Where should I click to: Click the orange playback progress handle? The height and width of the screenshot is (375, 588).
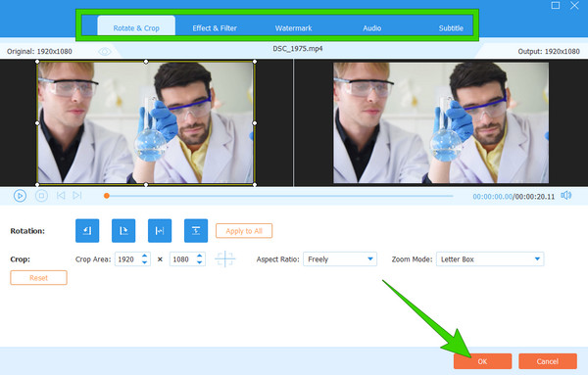coord(107,196)
